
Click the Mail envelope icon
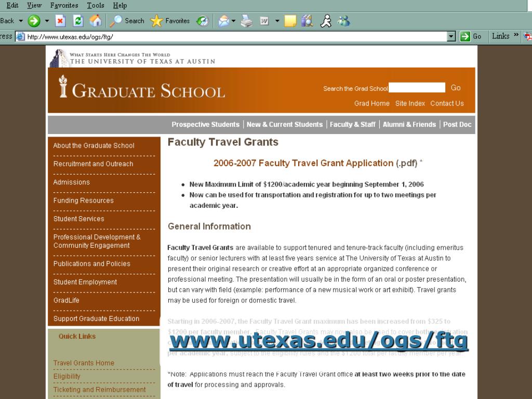click(224, 21)
